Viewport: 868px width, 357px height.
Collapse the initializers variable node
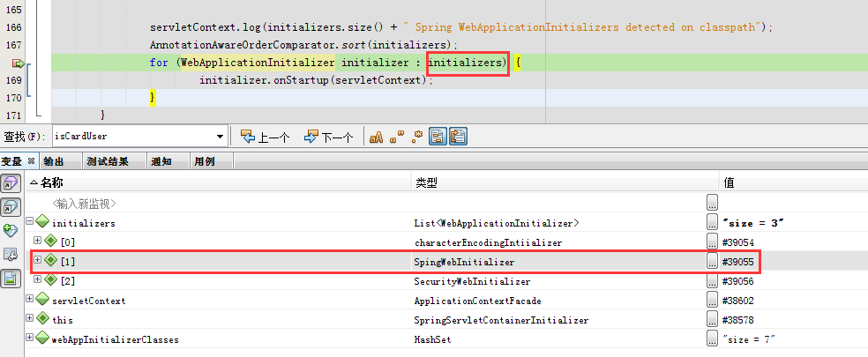point(29,221)
